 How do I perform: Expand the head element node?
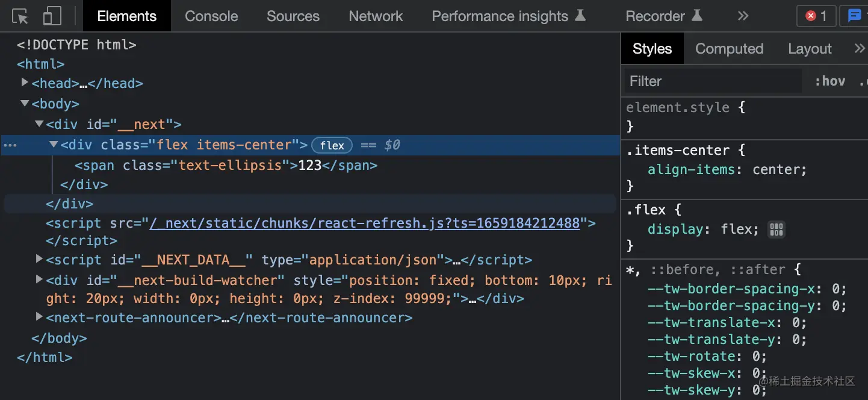click(x=25, y=83)
